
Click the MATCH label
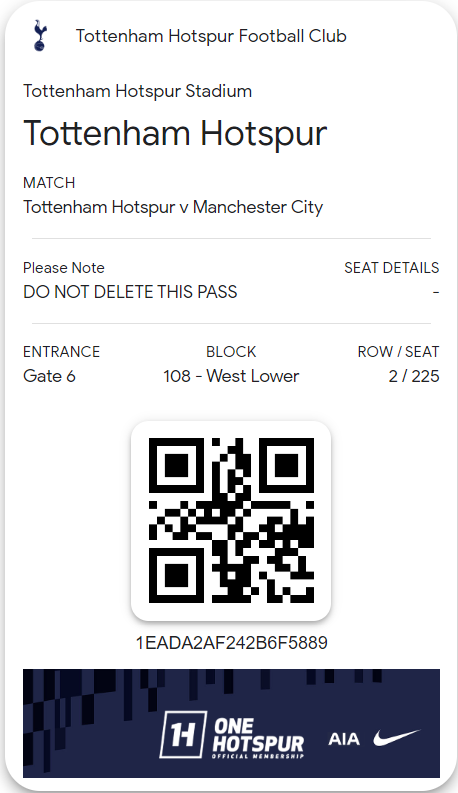click(49, 183)
